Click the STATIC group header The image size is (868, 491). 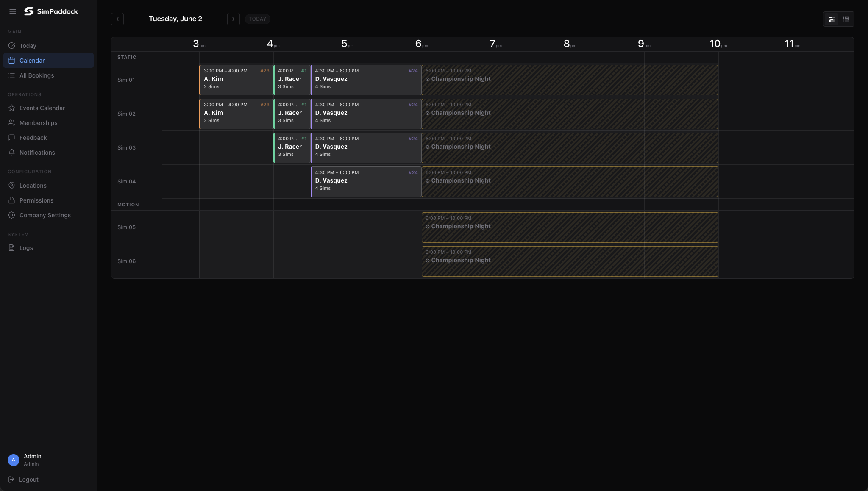coord(127,57)
